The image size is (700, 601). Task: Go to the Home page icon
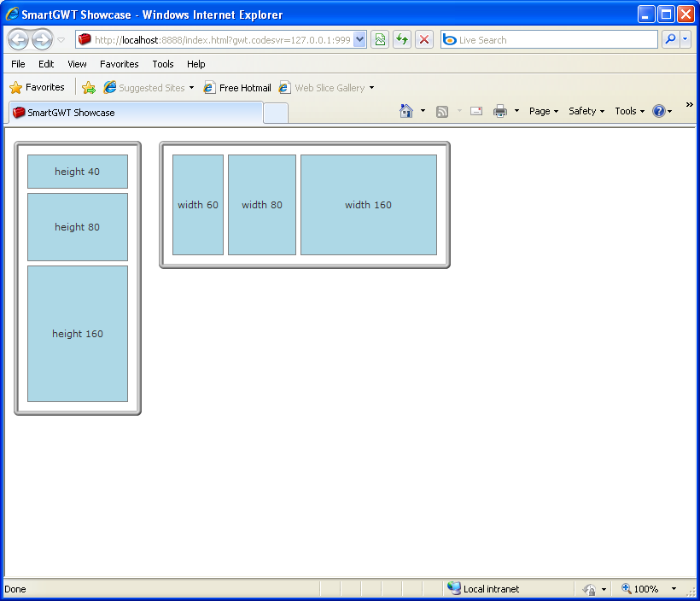[405, 111]
